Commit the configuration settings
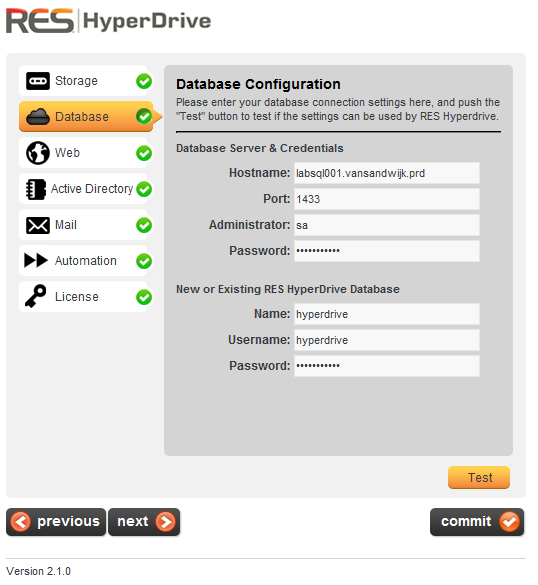This screenshot has width=538, height=585. tap(477, 522)
